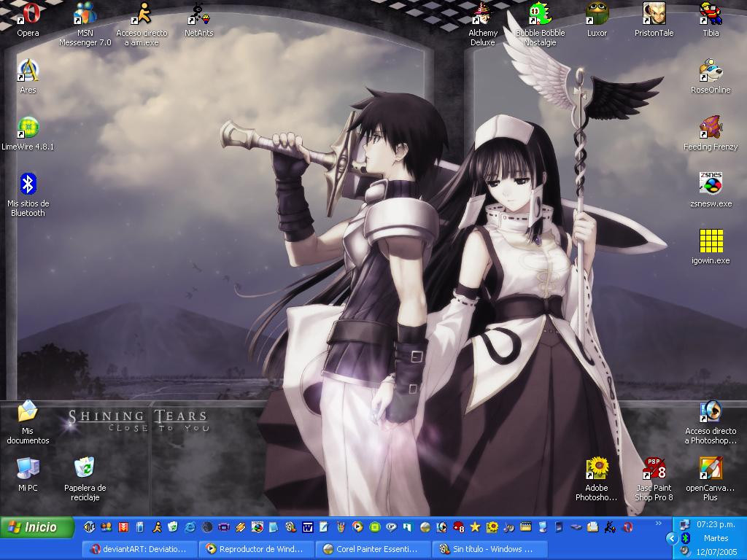The height and width of the screenshot is (560, 747).
Task: Click the Windows Media Player Quick Launch icon
Action: point(357,526)
